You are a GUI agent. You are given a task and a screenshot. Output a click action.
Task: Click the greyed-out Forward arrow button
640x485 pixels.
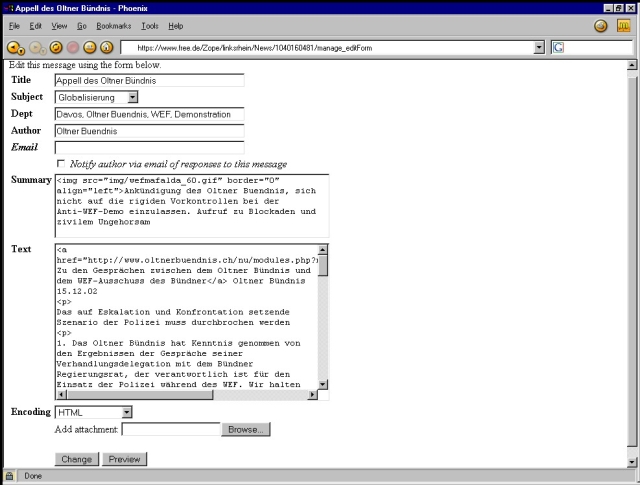click(36, 47)
